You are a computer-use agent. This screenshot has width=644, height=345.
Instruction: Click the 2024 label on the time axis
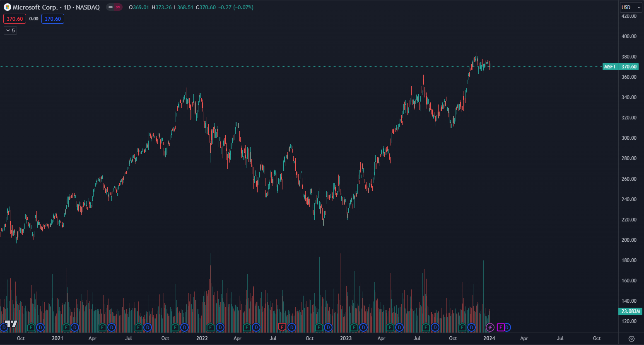[489, 338]
